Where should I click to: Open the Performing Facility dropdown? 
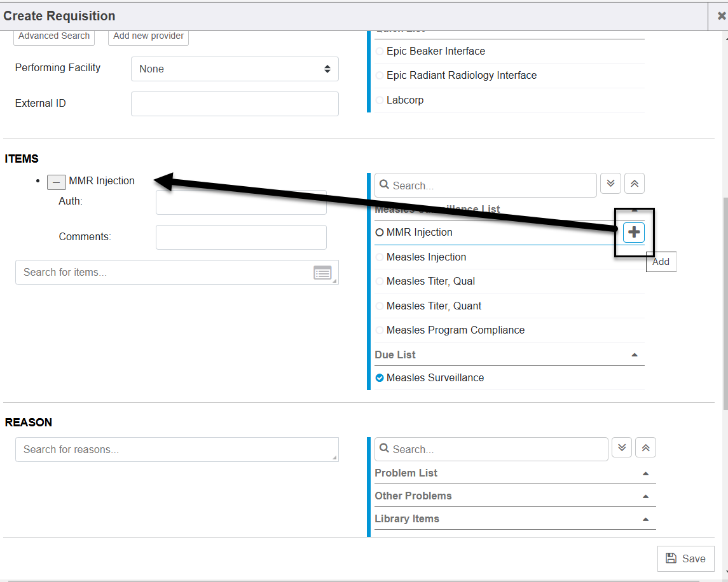pos(235,69)
